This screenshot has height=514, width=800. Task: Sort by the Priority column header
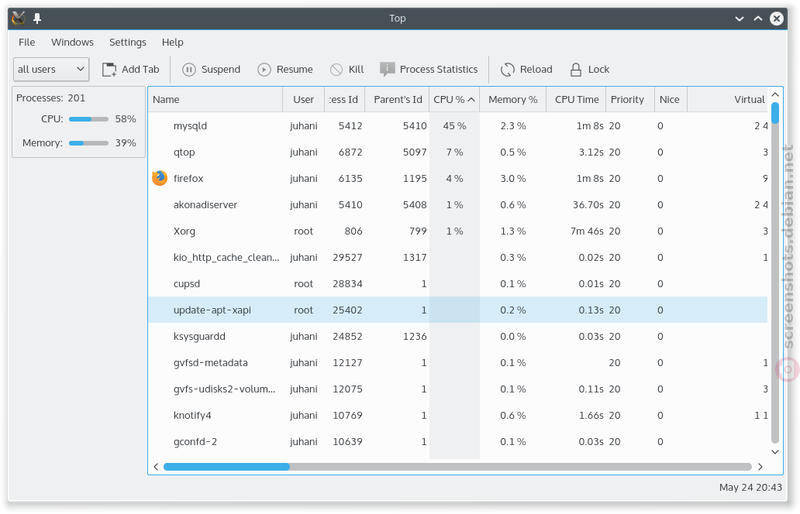(630, 100)
